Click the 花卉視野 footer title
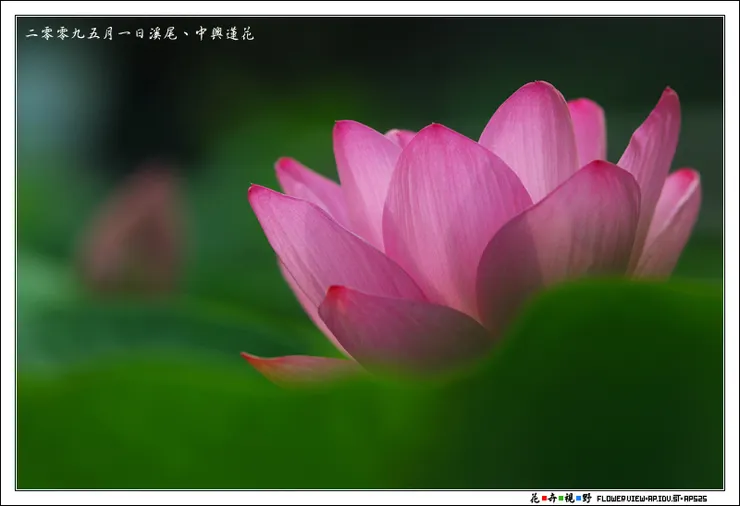Viewport: 740px width, 506px height. coord(561,498)
